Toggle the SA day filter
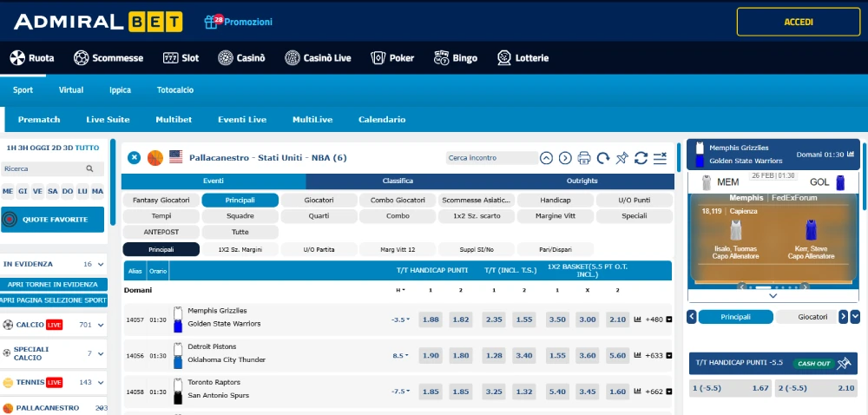 (x=53, y=191)
